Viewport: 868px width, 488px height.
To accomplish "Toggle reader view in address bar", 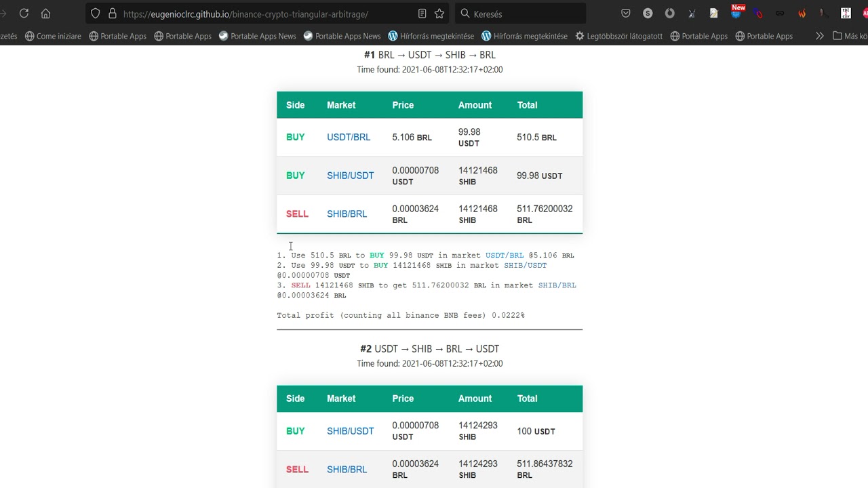I will click(422, 14).
